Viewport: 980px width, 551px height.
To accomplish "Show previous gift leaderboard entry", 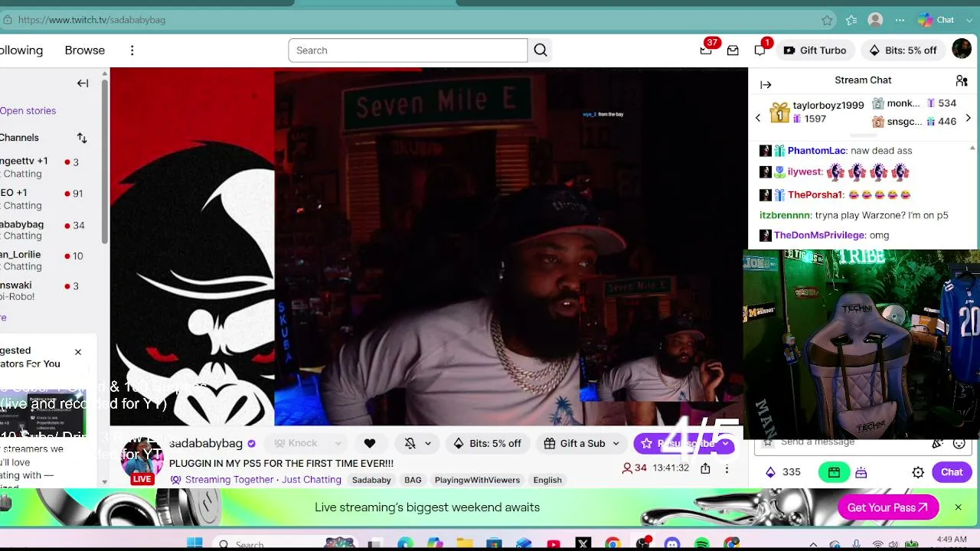I will pos(758,118).
